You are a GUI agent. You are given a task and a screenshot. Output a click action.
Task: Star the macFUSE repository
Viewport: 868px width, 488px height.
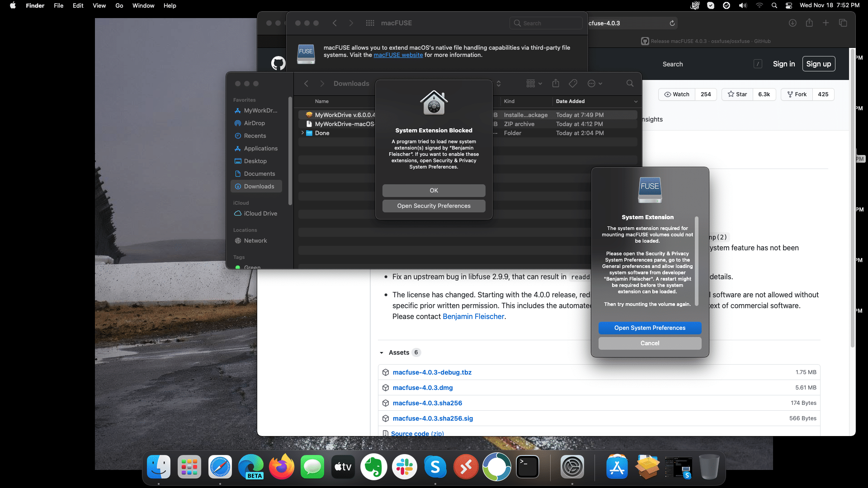click(737, 94)
